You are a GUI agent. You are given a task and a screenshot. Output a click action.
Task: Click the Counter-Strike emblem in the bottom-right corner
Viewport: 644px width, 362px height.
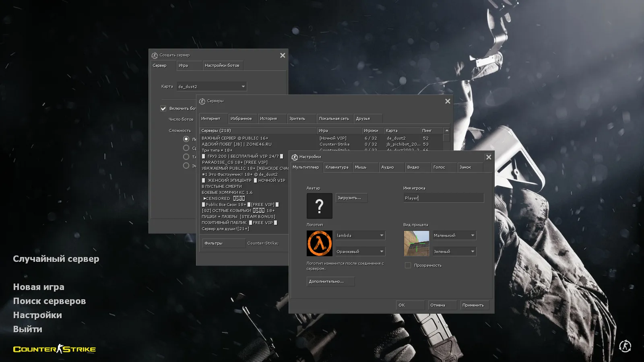(626, 346)
